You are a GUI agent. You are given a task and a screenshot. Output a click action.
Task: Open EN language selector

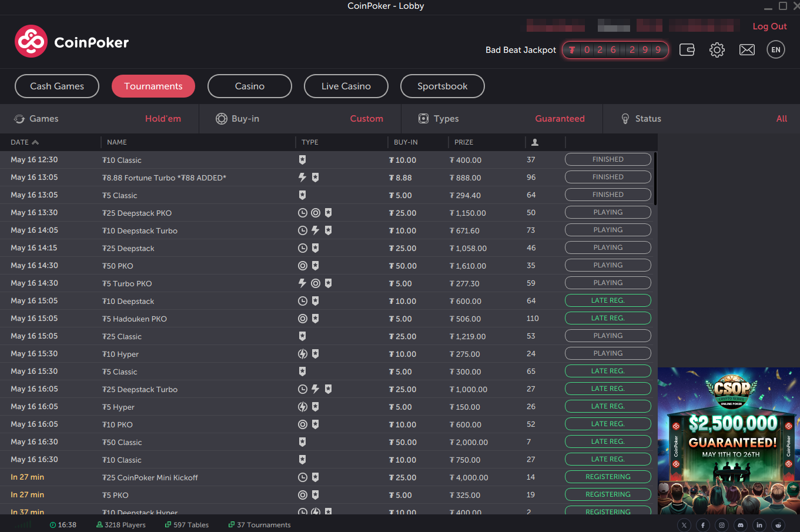click(776, 50)
